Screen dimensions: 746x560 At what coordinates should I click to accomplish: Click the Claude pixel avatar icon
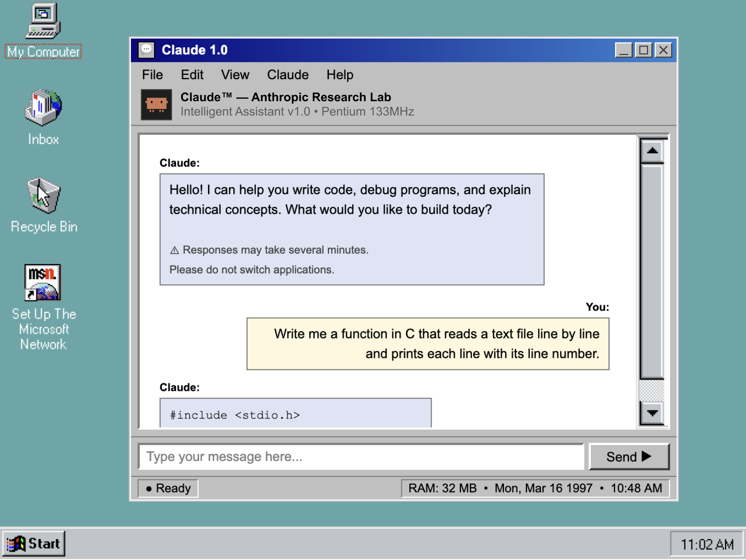[157, 105]
